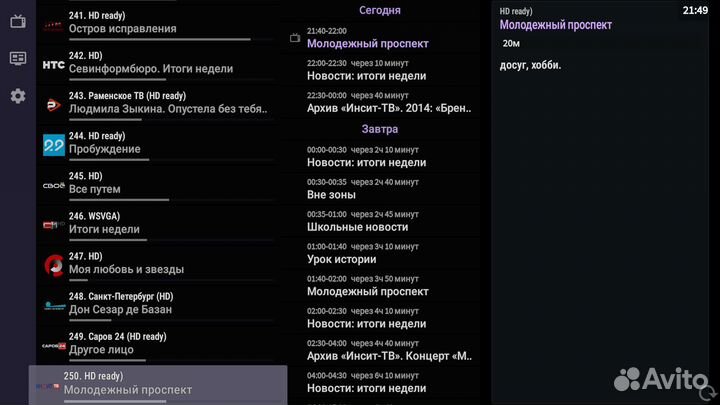Open the settings gear icon
This screenshot has width=720, height=405.
(x=18, y=96)
